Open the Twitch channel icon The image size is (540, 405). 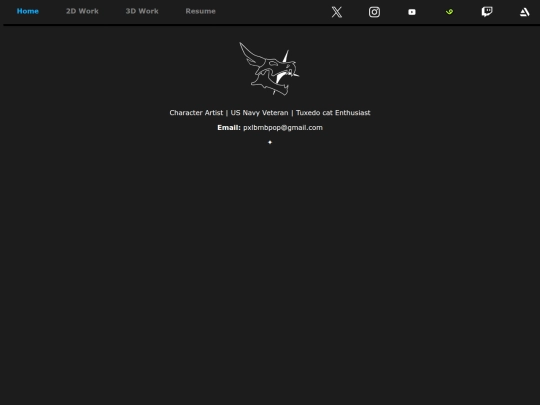[x=487, y=12]
